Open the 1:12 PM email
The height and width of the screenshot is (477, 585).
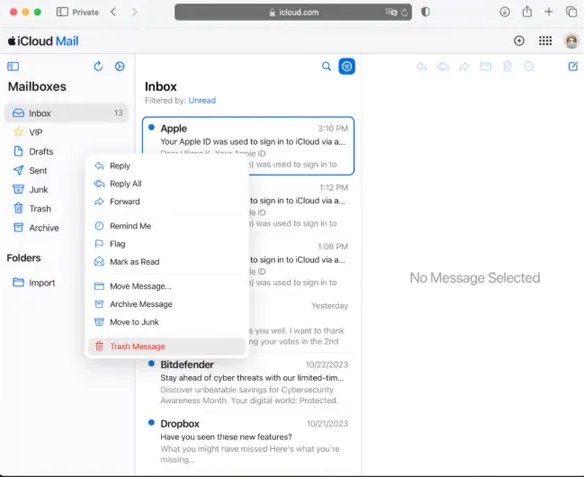point(301,205)
